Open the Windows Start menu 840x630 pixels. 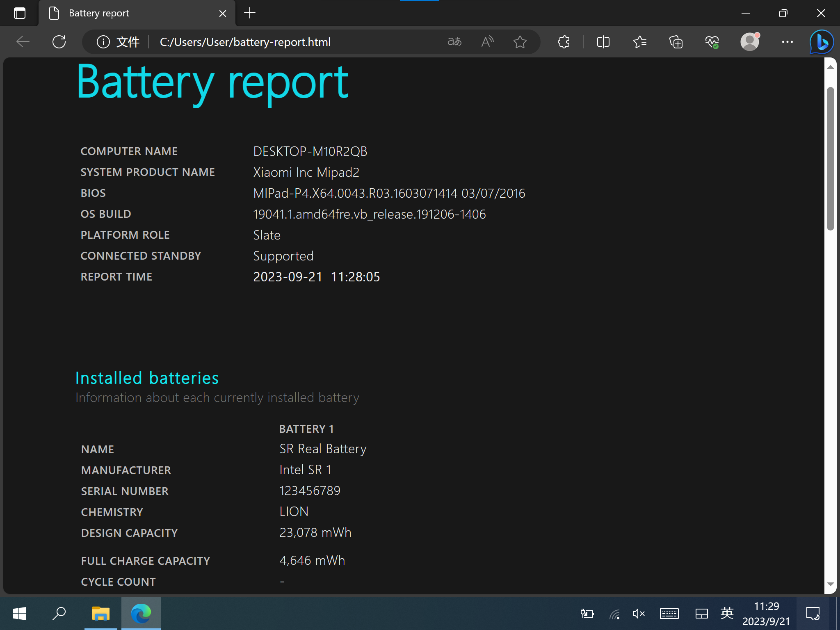tap(20, 614)
